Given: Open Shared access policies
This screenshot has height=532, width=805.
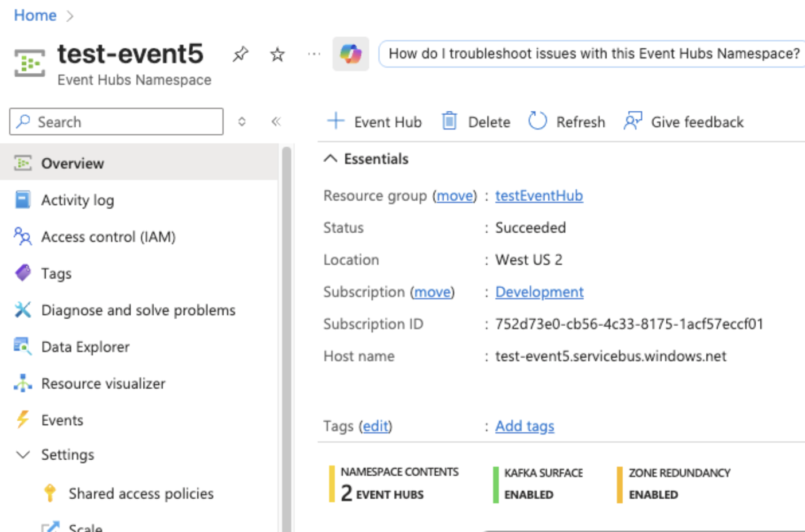Looking at the screenshot, I should click(x=141, y=493).
